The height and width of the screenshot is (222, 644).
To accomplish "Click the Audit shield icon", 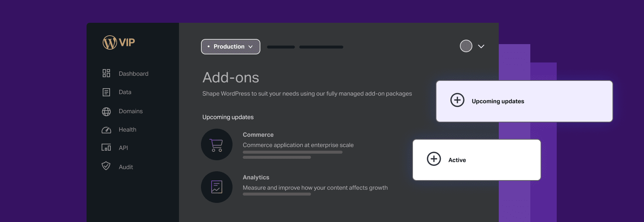I will (x=106, y=166).
